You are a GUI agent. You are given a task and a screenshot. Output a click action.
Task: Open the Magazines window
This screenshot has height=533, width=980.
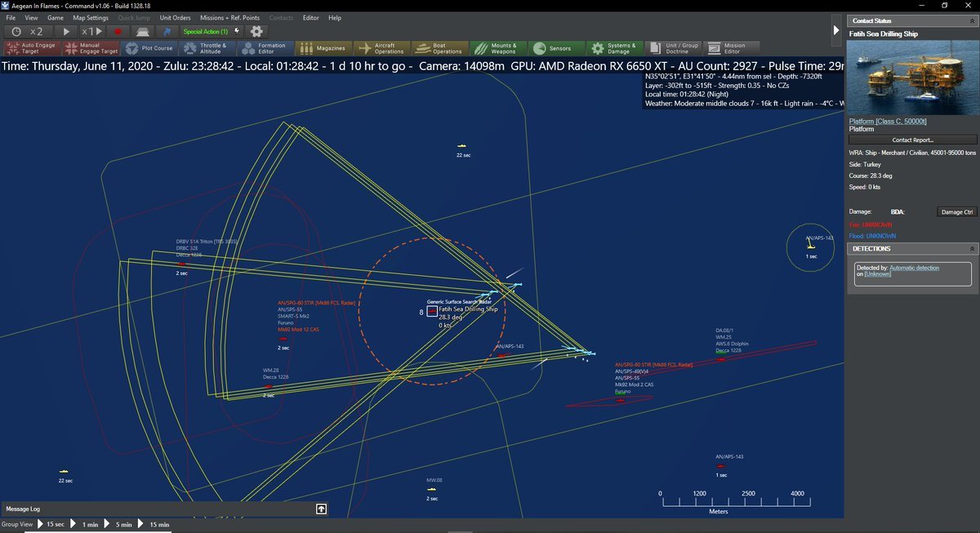[x=324, y=48]
